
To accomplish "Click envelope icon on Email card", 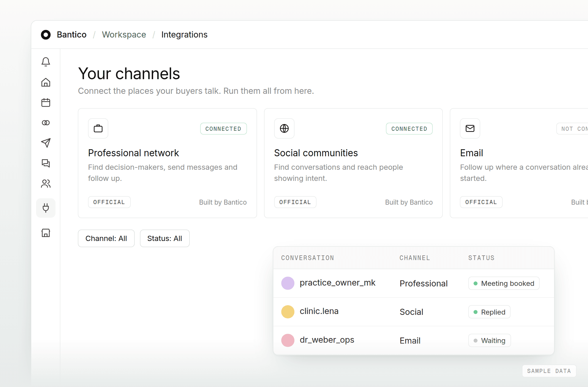I will coord(470,128).
